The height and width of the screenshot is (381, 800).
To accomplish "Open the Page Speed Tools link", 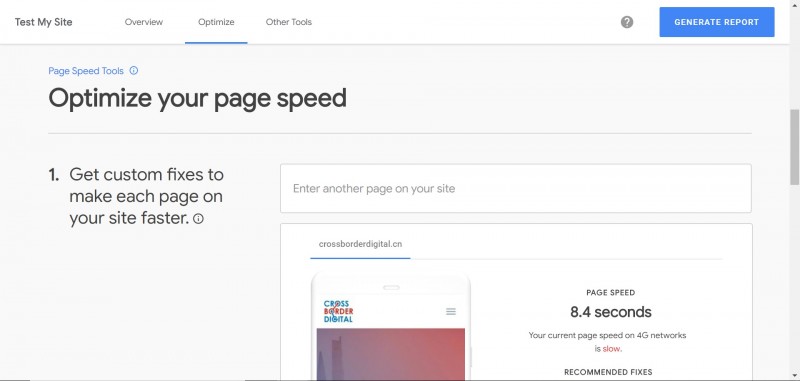I will 86,71.
